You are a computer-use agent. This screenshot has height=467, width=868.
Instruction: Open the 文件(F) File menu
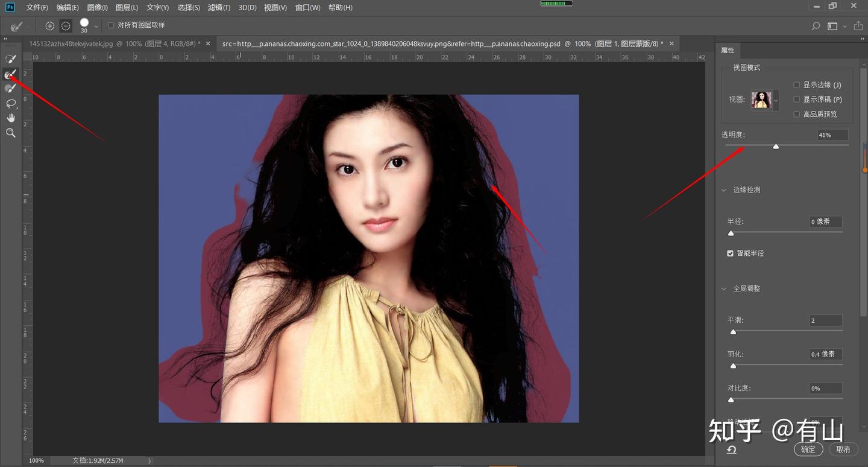coord(37,8)
